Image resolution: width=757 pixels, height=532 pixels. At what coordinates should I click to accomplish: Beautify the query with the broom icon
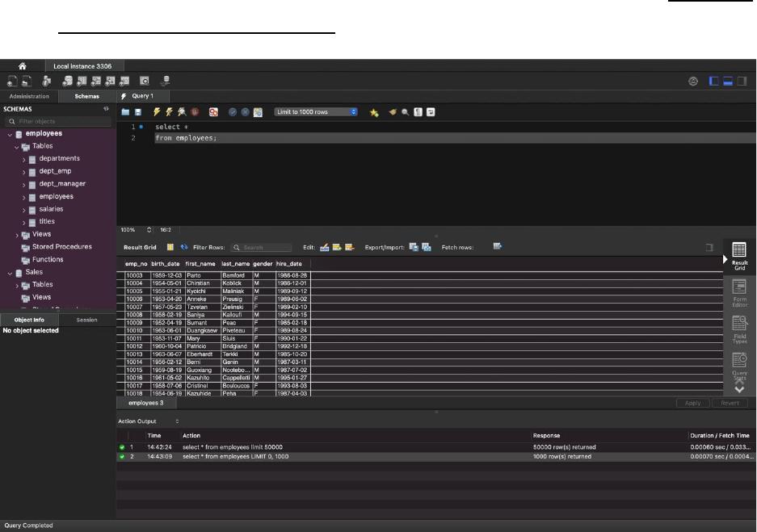click(x=393, y=112)
